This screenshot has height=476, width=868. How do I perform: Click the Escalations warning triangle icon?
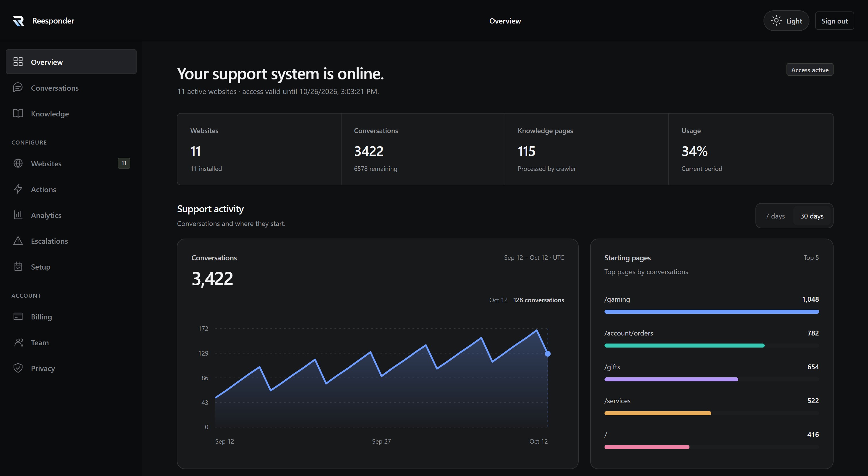(18, 241)
